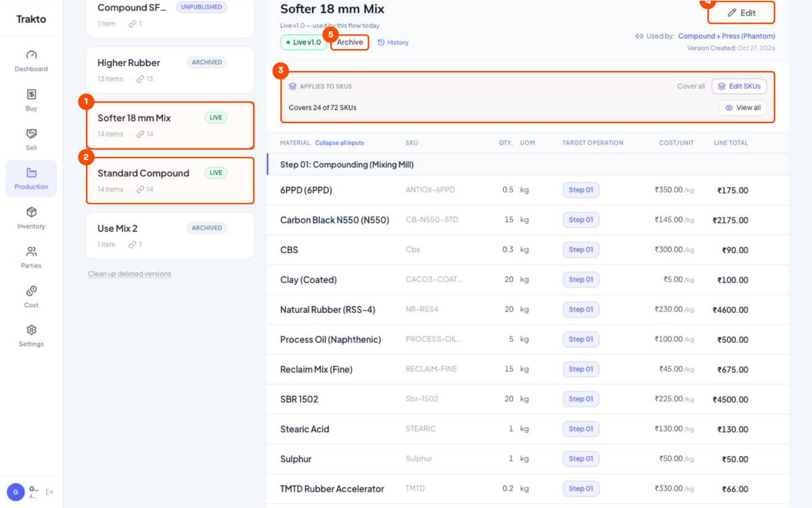812x508 pixels.
Task: Click View all SKUs button
Action: tap(743, 108)
